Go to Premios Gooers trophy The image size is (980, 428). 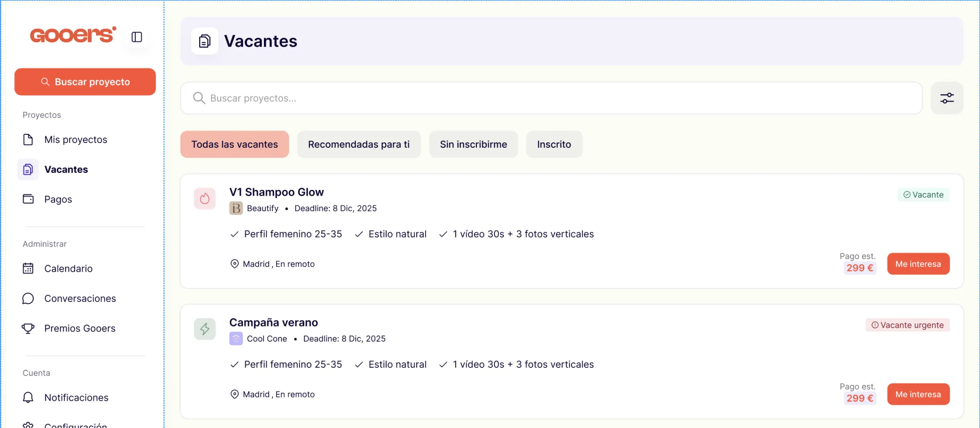coord(28,328)
